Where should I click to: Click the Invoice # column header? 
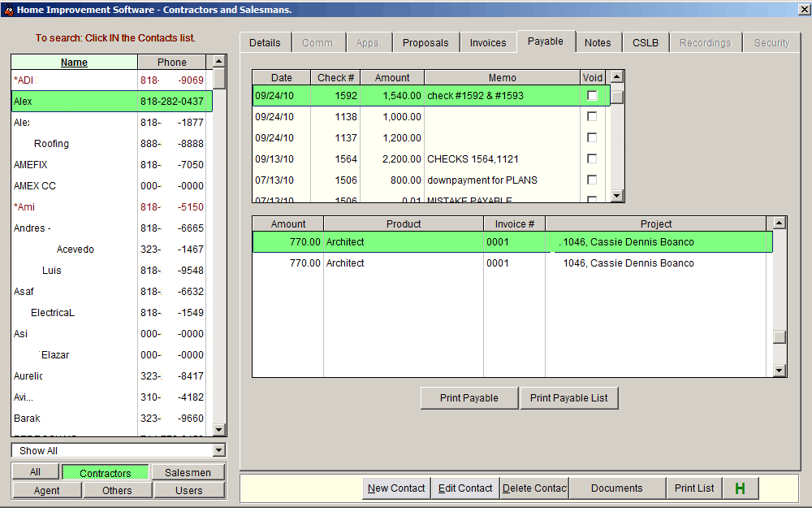click(514, 223)
